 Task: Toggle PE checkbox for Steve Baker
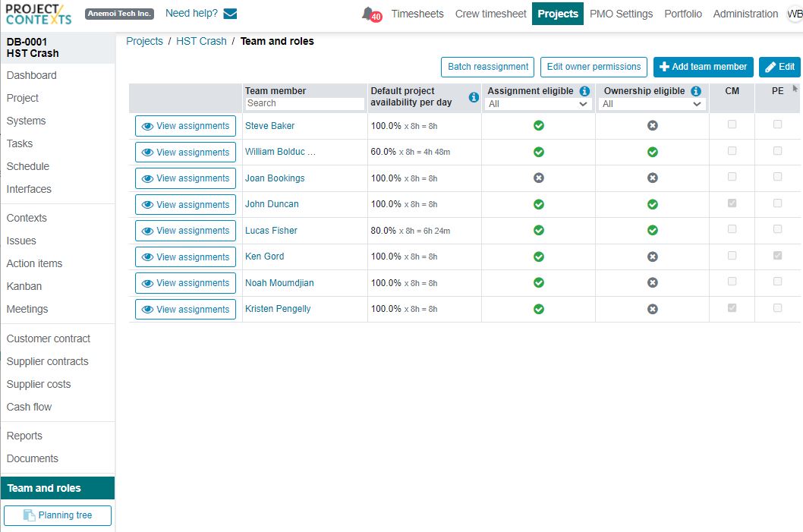[777, 124]
